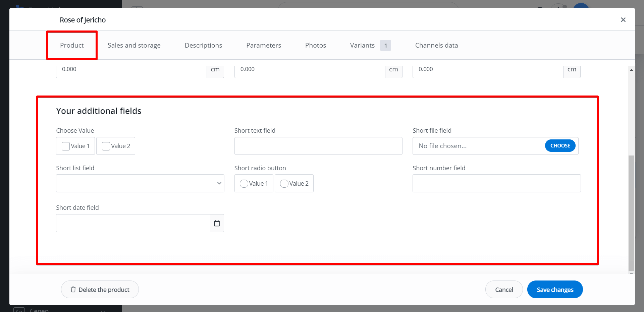Open the Photos tab
This screenshot has width=644, height=312.
click(316, 45)
